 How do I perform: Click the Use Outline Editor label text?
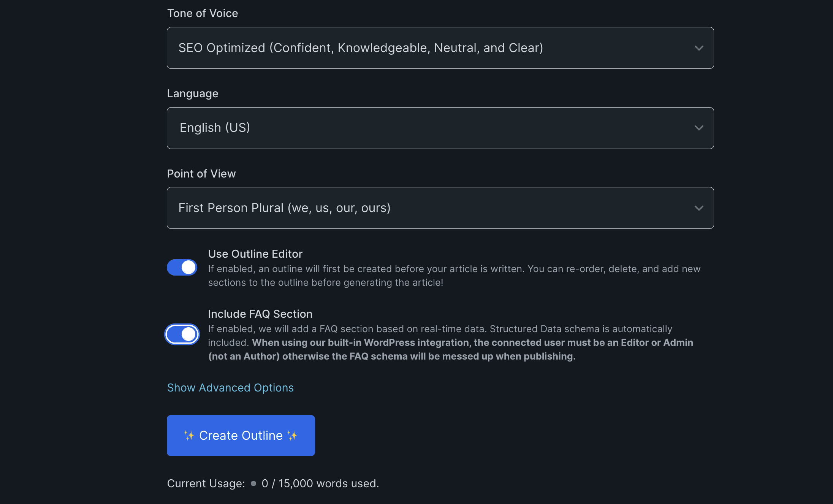tap(255, 254)
